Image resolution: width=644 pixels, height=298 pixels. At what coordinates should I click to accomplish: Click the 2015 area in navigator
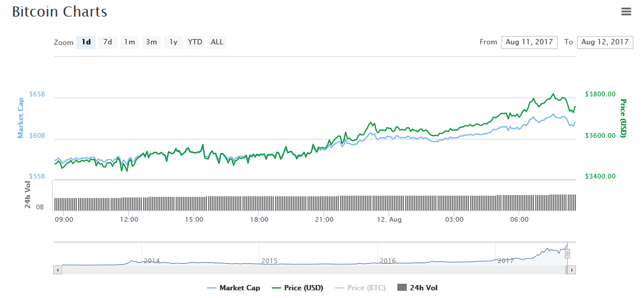pos(270,261)
